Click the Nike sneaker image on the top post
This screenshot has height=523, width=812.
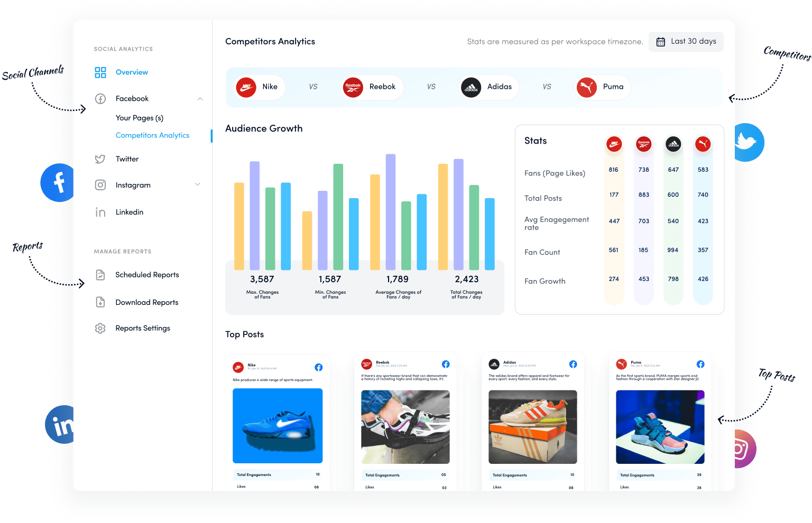pyautogui.click(x=277, y=426)
